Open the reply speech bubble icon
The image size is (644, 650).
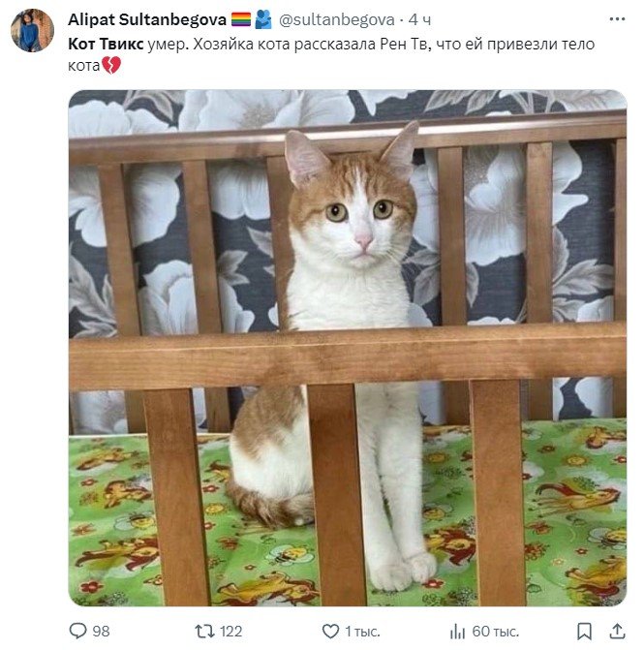pos(77,631)
